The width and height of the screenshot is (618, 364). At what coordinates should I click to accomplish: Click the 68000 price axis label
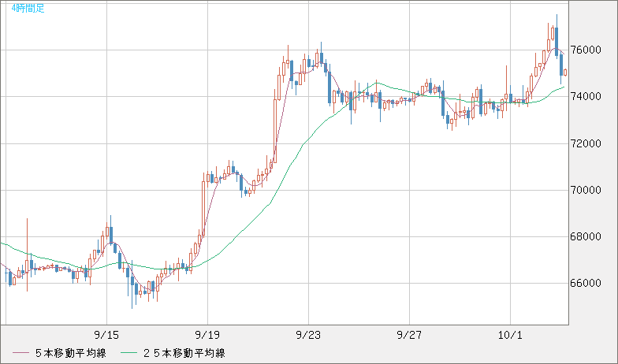tap(586, 236)
